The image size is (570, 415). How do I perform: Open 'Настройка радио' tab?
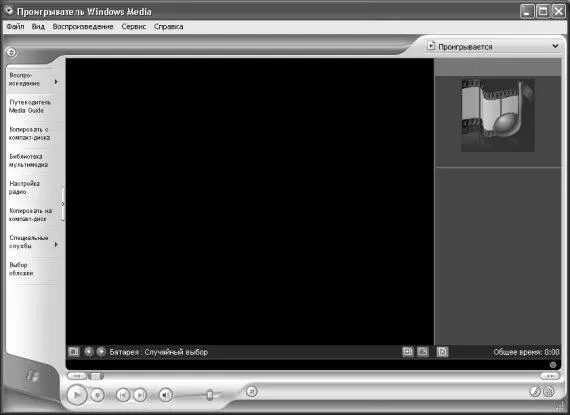click(x=24, y=188)
